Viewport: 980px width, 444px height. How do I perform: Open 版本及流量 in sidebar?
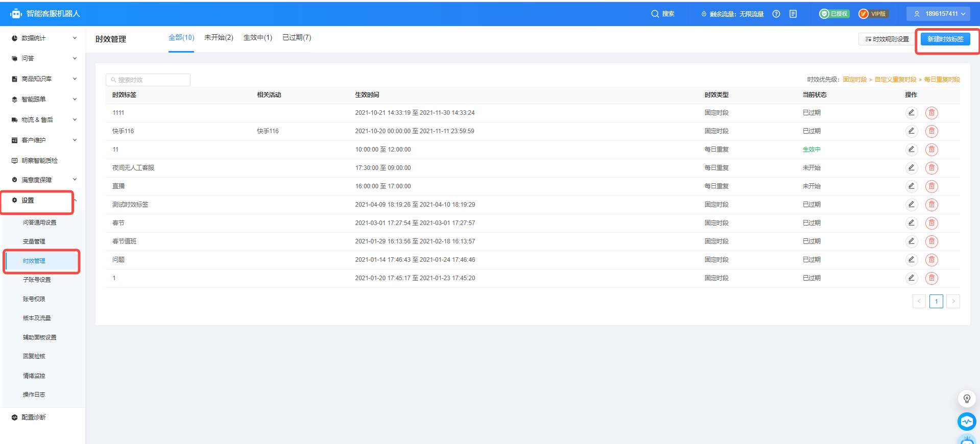(x=37, y=318)
